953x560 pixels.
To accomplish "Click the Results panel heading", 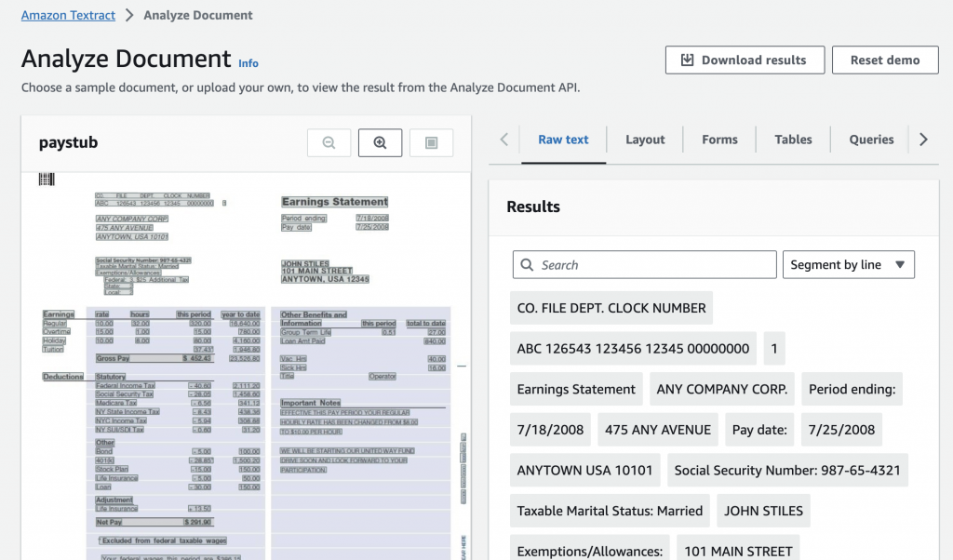I will click(533, 207).
